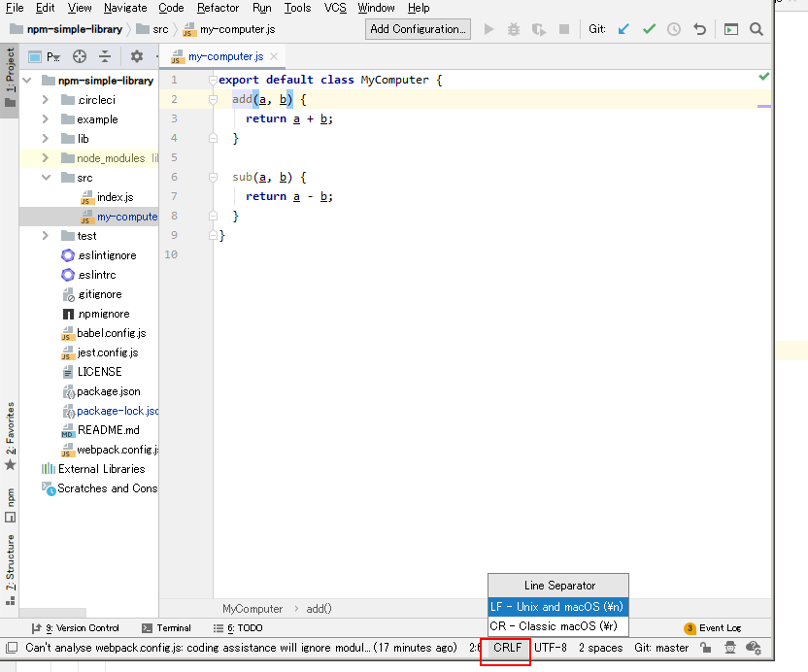Click Git Update Project blue arrow

pos(623,29)
